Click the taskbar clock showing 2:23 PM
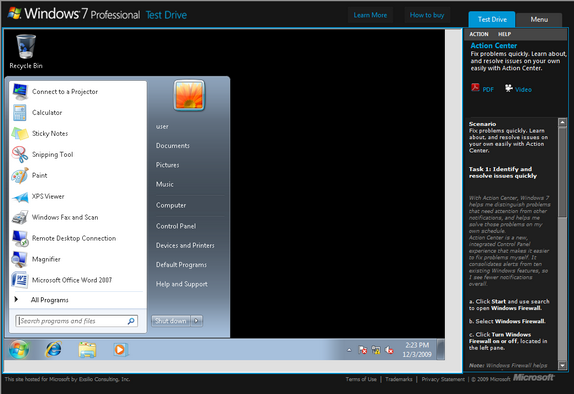This screenshot has width=574, height=394. 417,350
